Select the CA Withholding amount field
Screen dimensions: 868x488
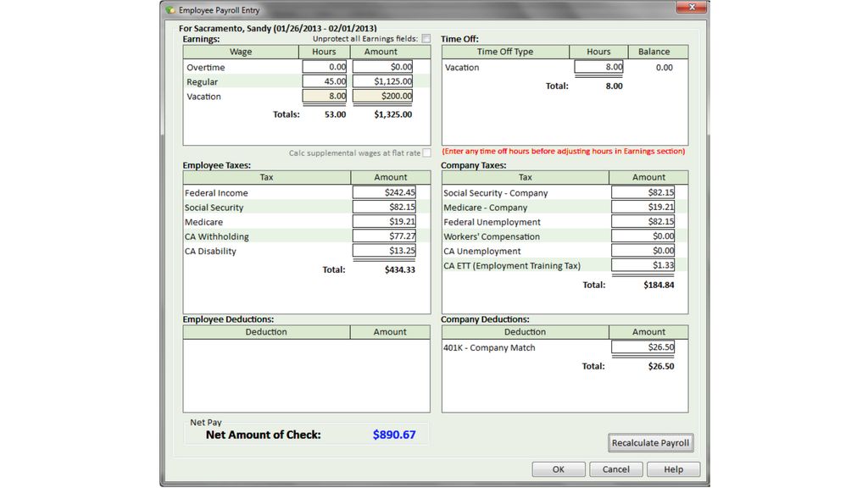[x=384, y=236]
